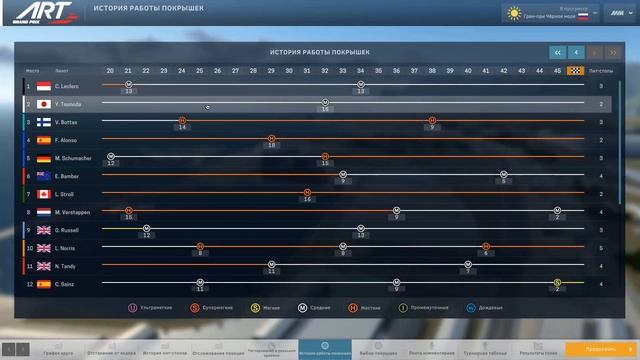640x360 pixels.
Task: Select Bamber's medium tyre marker at lap 33
Action: [343, 175]
